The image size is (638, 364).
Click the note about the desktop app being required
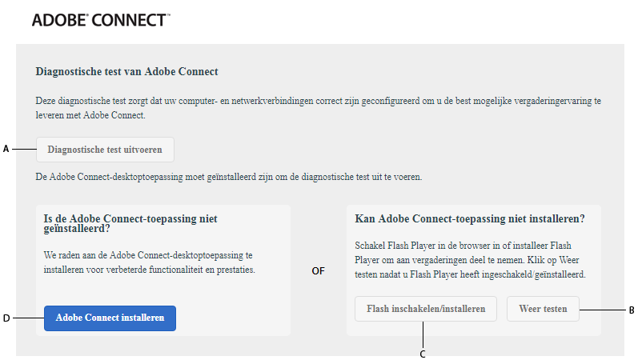click(x=228, y=176)
